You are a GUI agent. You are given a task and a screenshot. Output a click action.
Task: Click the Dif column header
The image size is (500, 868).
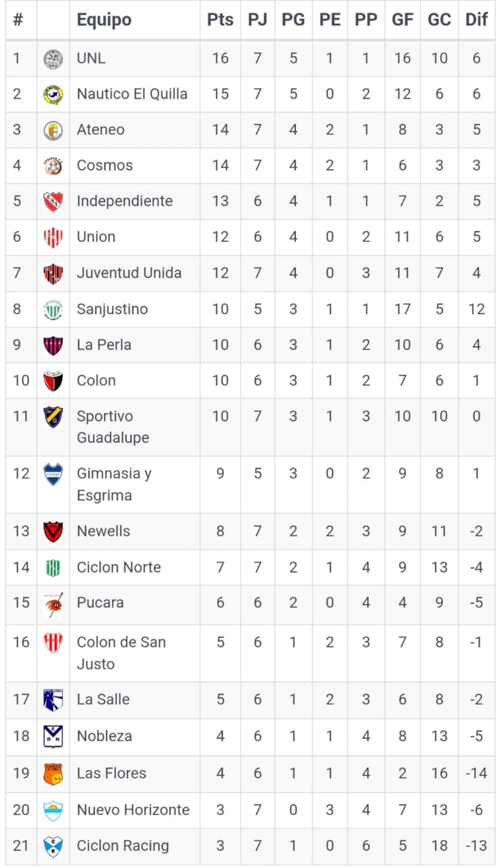point(476,20)
